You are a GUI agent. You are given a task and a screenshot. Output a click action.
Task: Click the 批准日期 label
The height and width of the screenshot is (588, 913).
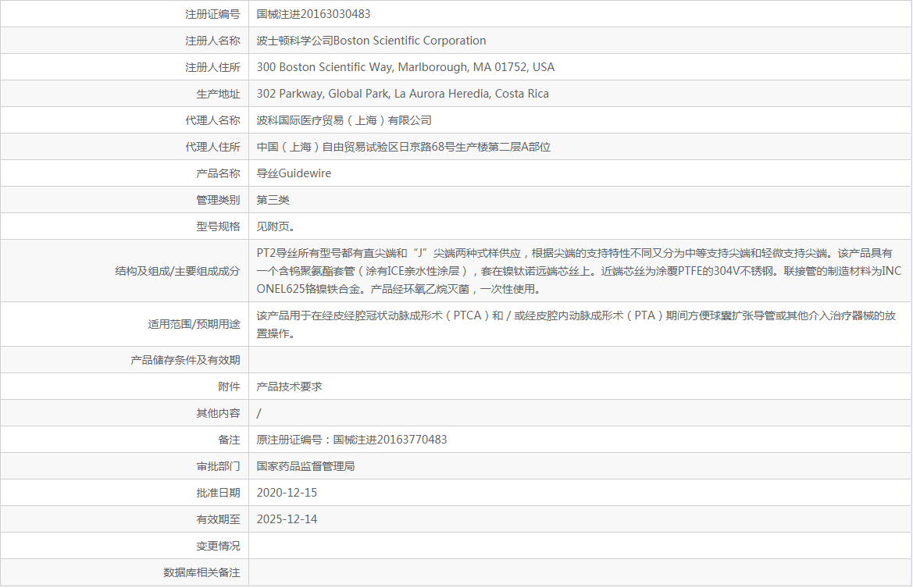coord(219,493)
